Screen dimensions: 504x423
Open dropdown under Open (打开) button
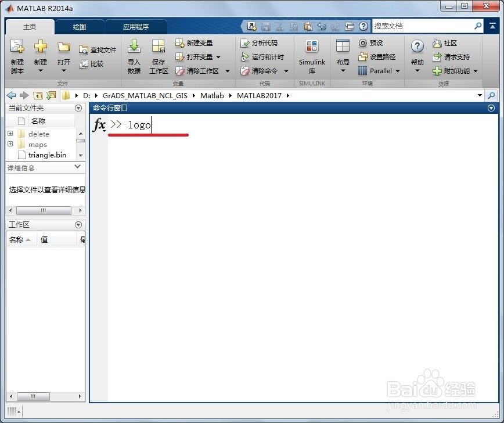click(x=64, y=70)
